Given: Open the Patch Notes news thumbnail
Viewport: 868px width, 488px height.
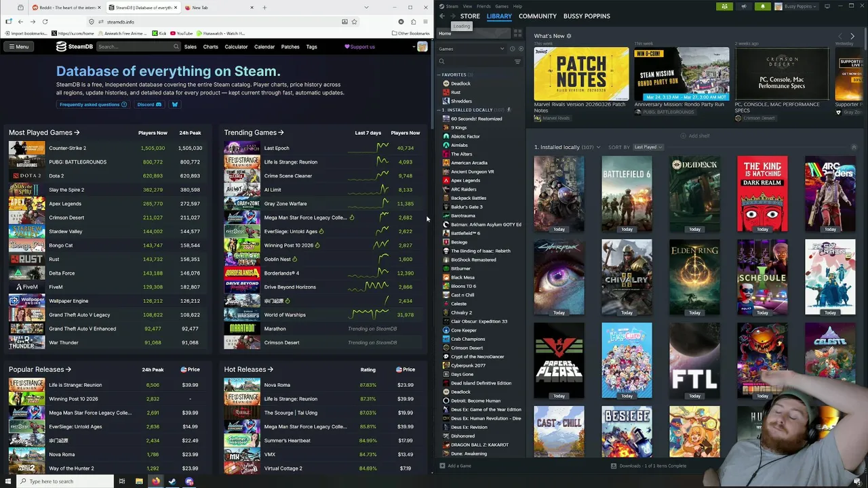Looking at the screenshot, I should 581,74.
